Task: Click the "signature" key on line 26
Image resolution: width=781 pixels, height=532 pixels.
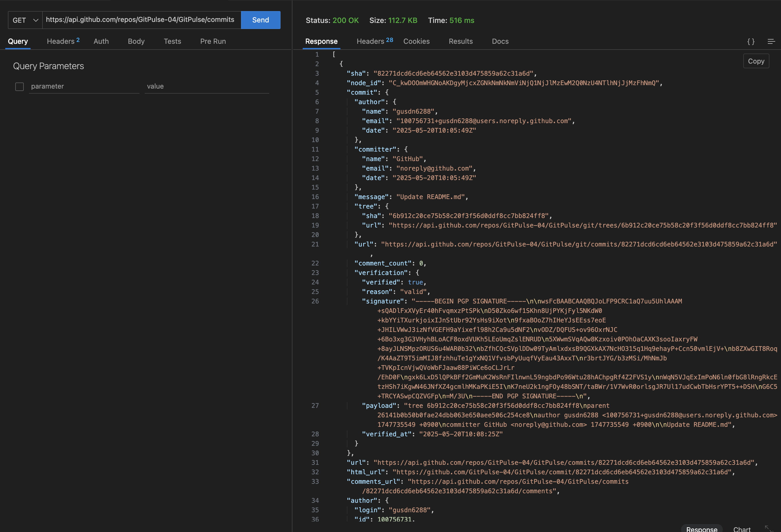Action: (383, 301)
